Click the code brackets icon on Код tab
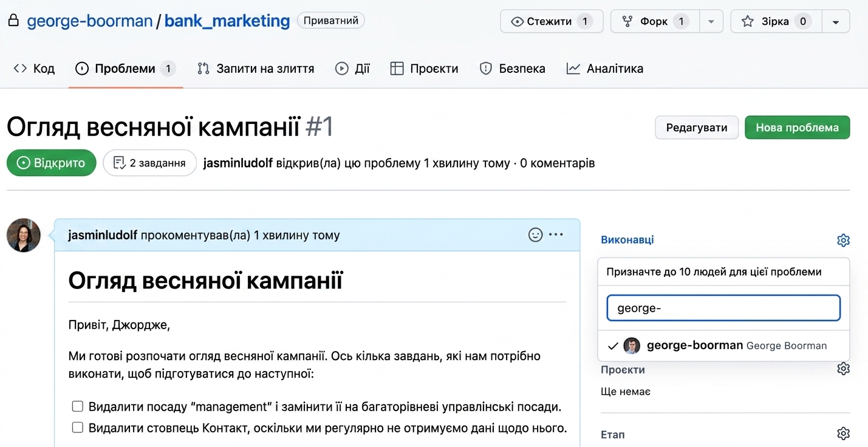Viewport: 868px width, 447px height. [x=20, y=69]
